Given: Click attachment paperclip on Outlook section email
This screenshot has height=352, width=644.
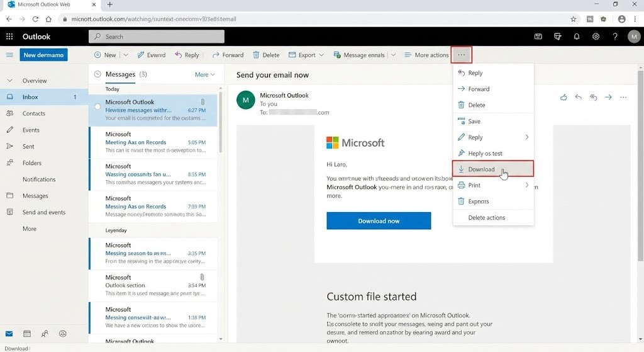Looking at the screenshot, I should coord(202,277).
